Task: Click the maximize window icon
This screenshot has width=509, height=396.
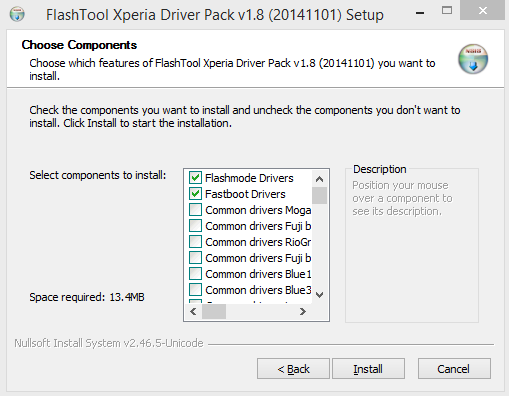Action: [447, 11]
